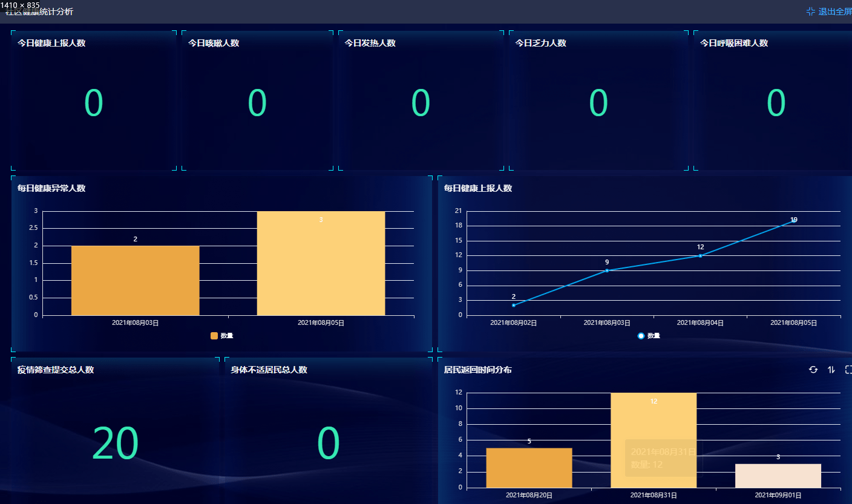Click axis label 2021年08月05日 in 每日健康上报人数
Image resolution: width=852 pixels, height=504 pixels.
coord(793,323)
